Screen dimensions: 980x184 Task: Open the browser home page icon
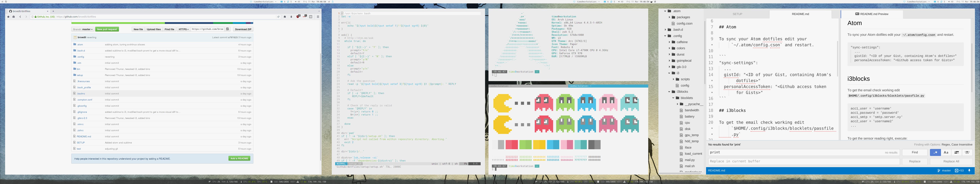(285, 17)
